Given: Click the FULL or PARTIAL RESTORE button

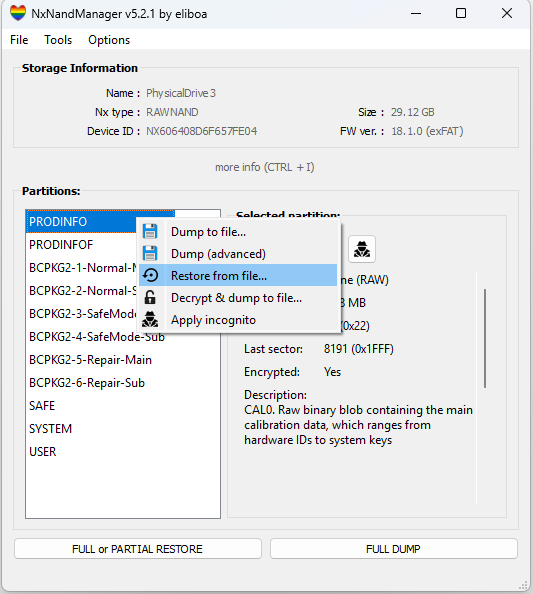Looking at the screenshot, I should coord(138,549).
